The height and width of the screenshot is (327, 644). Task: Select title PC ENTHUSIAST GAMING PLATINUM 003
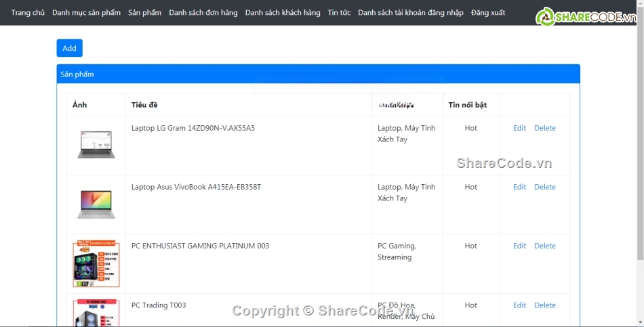[x=201, y=246]
